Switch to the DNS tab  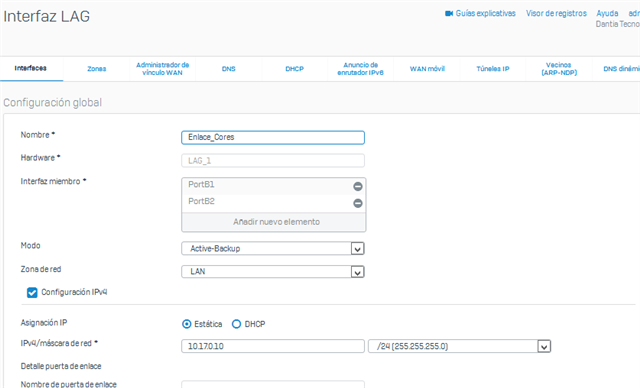229,69
